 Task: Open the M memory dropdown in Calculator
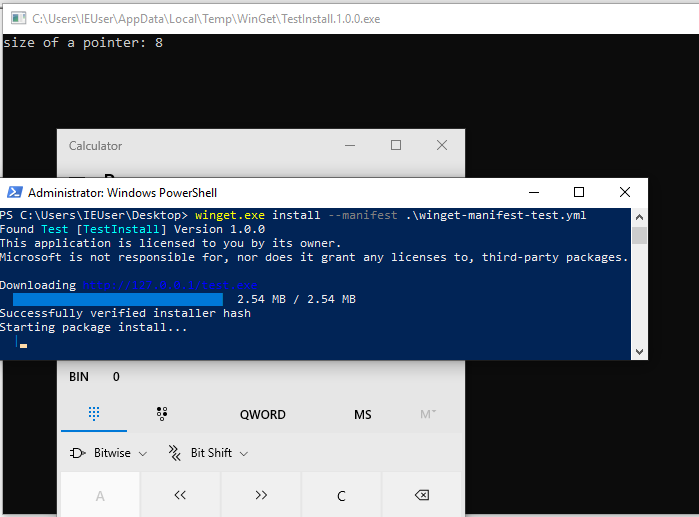point(428,414)
